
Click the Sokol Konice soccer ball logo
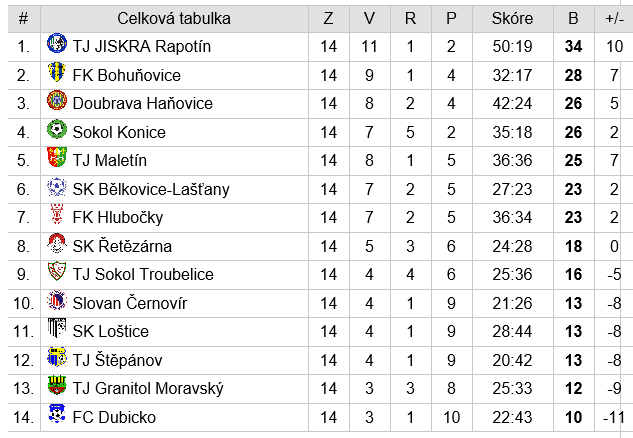pyautogui.click(x=57, y=129)
